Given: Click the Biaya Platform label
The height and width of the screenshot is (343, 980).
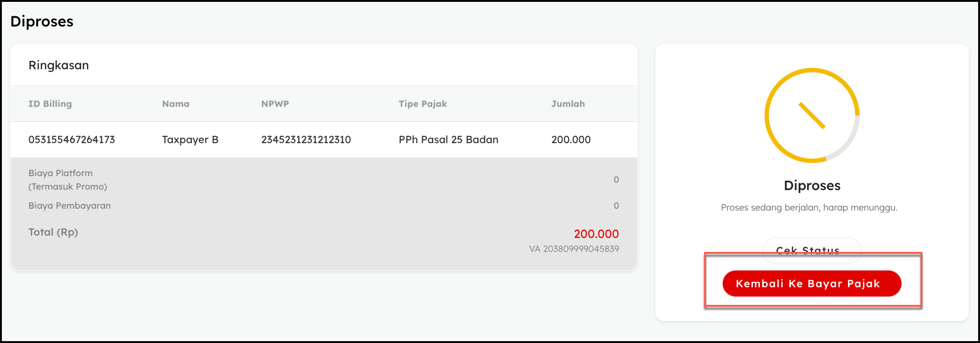Looking at the screenshot, I should 60,173.
